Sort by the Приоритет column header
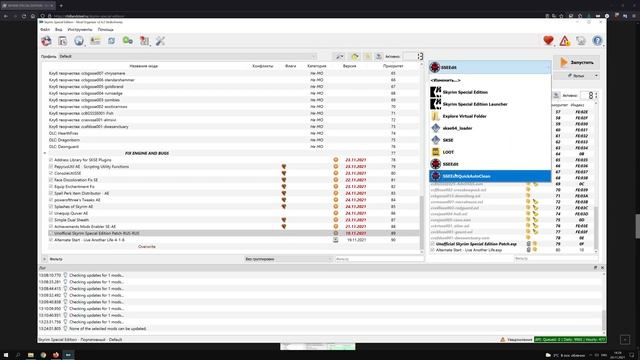Viewport: 640px width, 360px height. pos(393,66)
